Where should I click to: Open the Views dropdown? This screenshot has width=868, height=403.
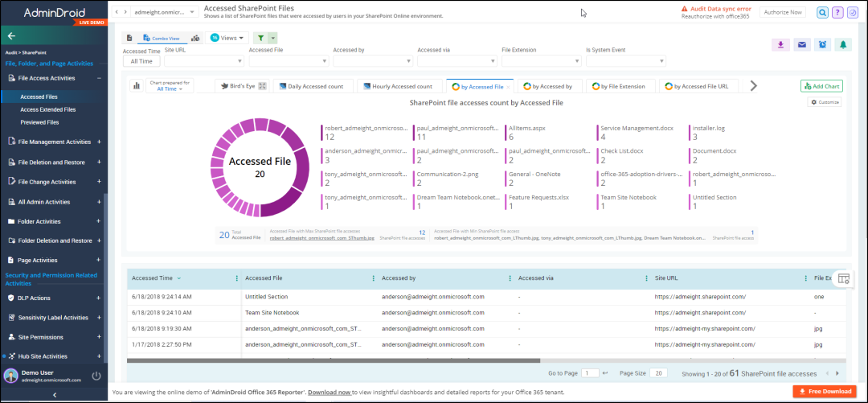(x=227, y=39)
